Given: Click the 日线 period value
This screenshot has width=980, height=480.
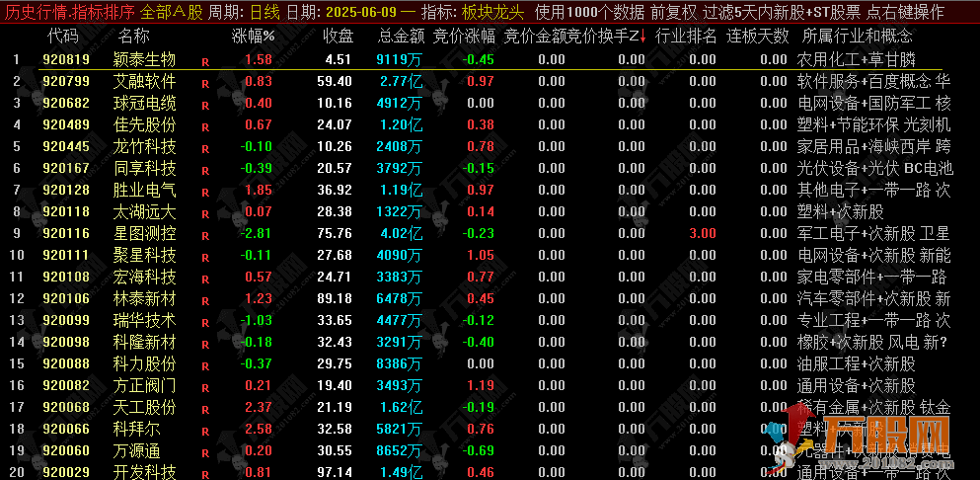Looking at the screenshot, I should tap(264, 12).
